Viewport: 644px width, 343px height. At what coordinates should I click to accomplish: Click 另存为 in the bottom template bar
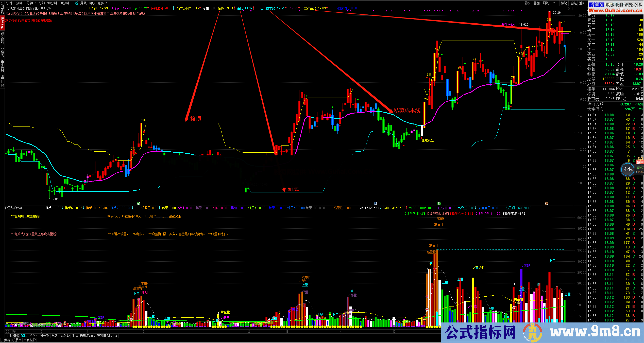[x=33, y=336]
